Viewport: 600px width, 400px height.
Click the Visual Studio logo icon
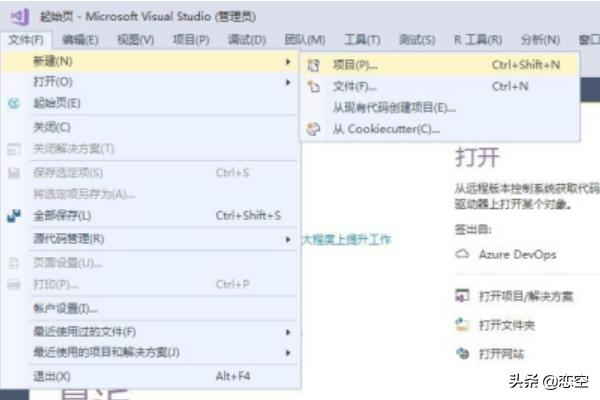(x=20, y=16)
